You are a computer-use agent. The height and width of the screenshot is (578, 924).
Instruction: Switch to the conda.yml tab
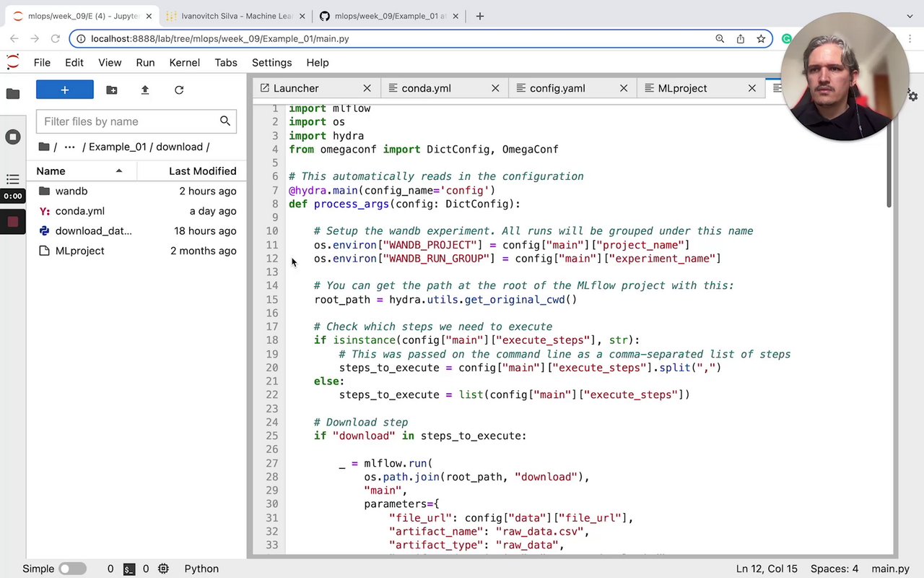click(x=445, y=88)
